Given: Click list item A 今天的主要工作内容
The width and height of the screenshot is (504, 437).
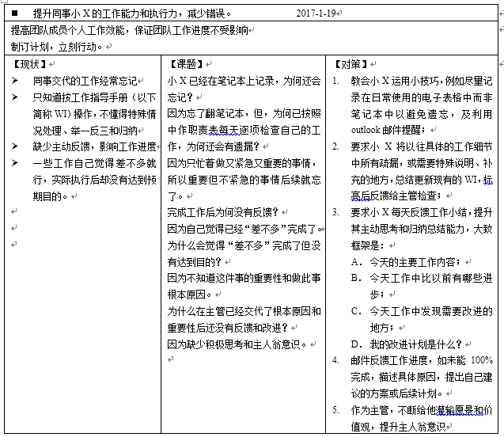Looking at the screenshot, I should pyautogui.click(x=415, y=262).
